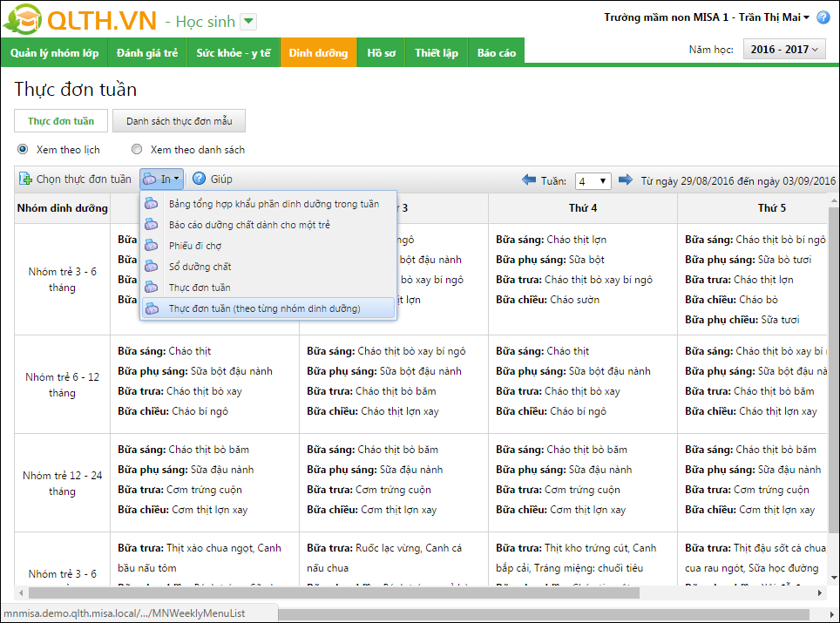The height and width of the screenshot is (623, 840).
Task: Click printer icon beside Phiếu đi chợ
Action: 152,246
